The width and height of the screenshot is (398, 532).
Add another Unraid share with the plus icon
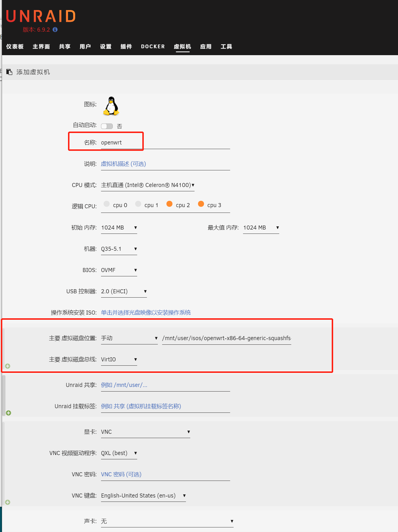9,413
